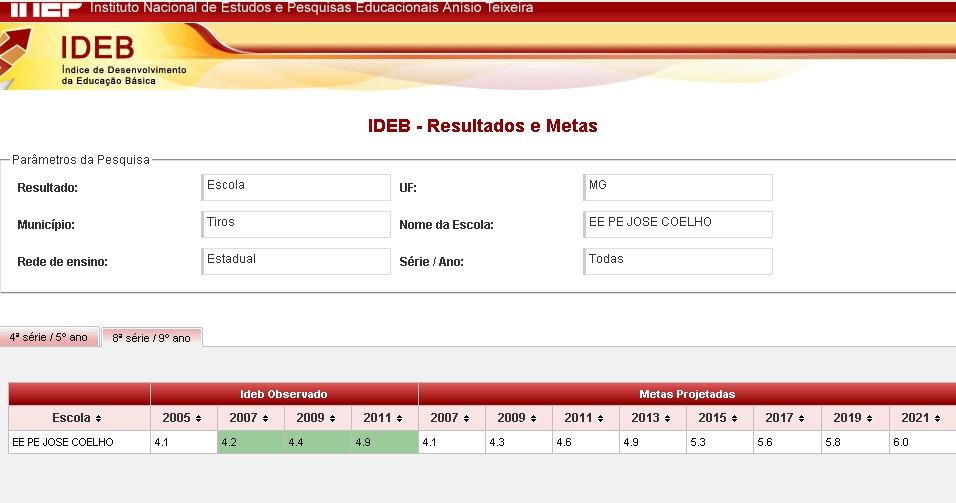Click the Resultado field showing Escola
Viewport: 956px width, 503px height.
pyautogui.click(x=296, y=187)
